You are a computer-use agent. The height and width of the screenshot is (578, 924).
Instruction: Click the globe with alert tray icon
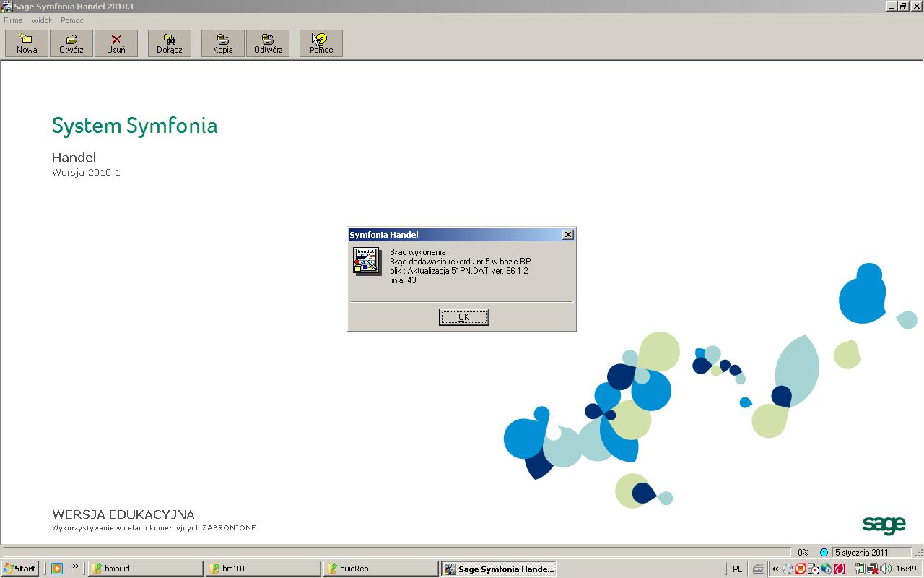pos(826,569)
